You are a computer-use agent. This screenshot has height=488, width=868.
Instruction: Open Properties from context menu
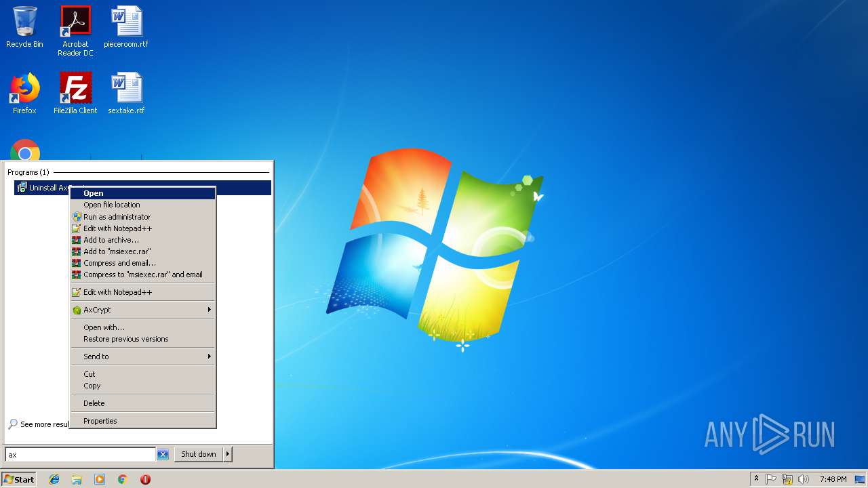point(143,421)
